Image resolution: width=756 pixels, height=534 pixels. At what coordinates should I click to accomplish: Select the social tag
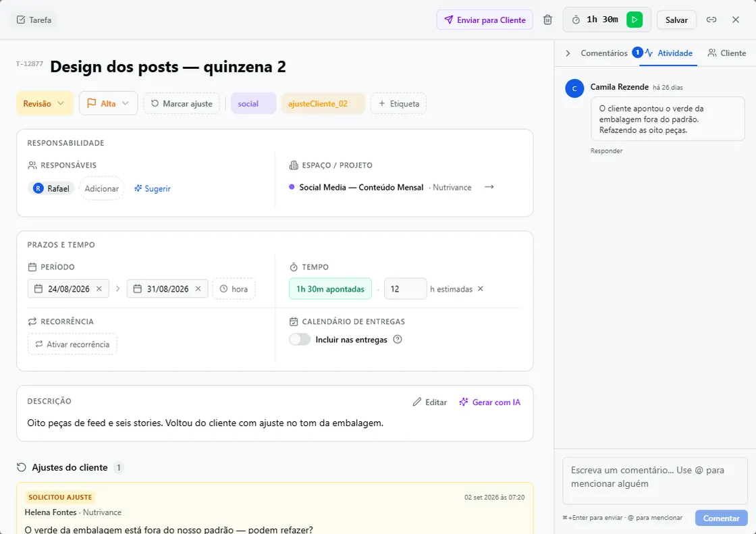point(253,103)
